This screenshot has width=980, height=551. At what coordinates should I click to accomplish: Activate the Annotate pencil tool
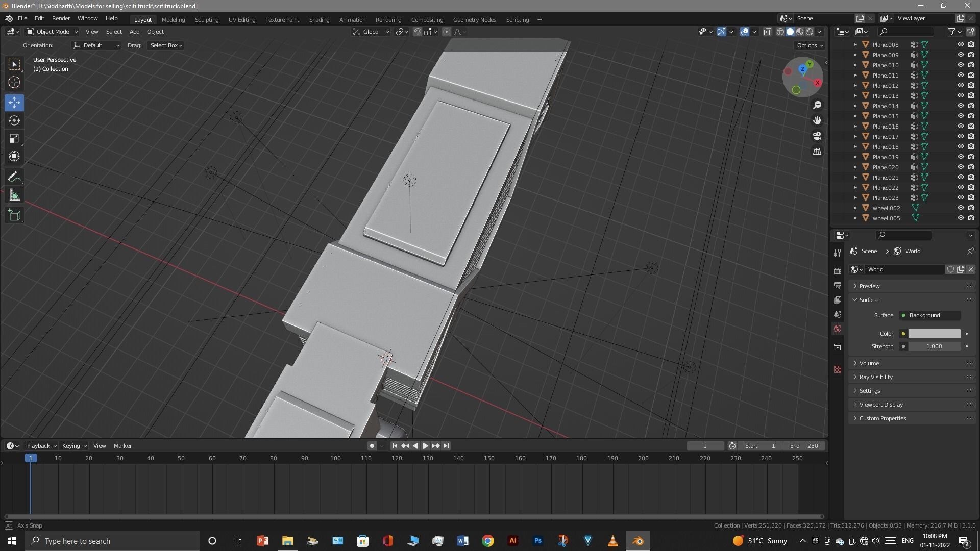pos(14,177)
